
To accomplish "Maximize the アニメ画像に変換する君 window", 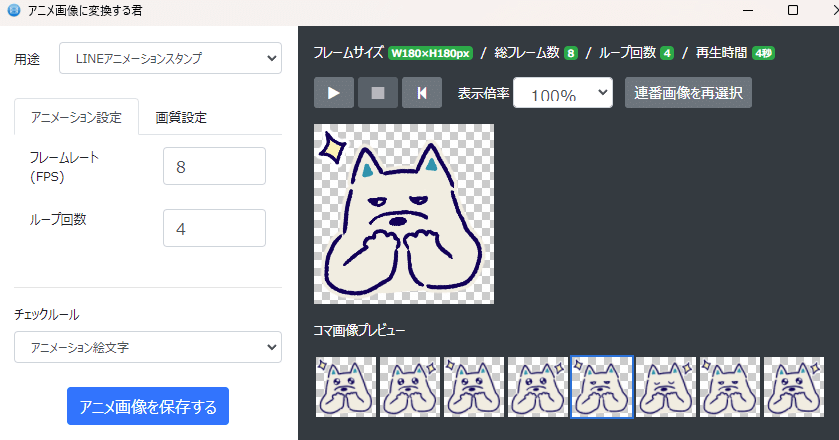I will tap(793, 10).
